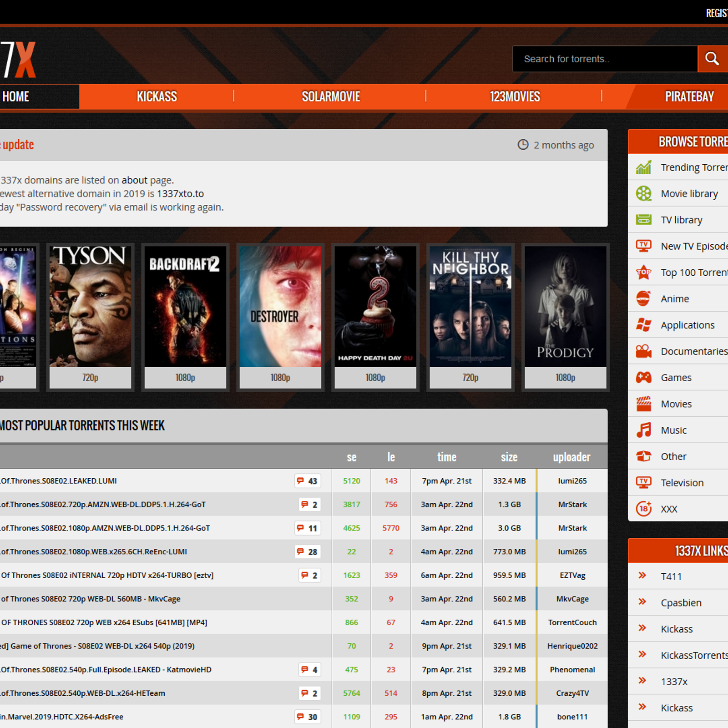
Task: Click the 'le' column header
Action: pos(391,457)
